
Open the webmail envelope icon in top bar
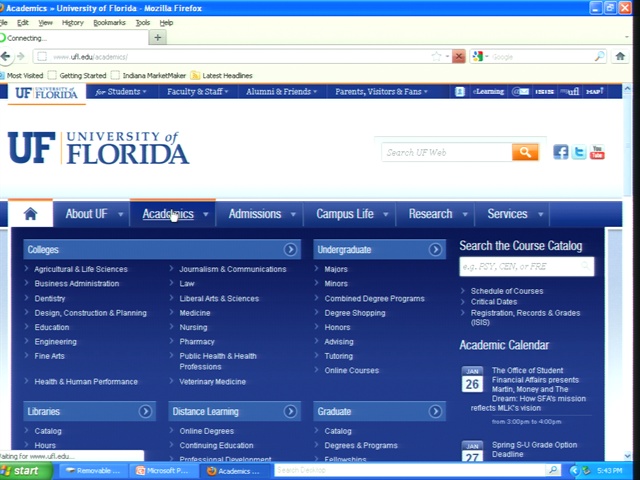521,91
